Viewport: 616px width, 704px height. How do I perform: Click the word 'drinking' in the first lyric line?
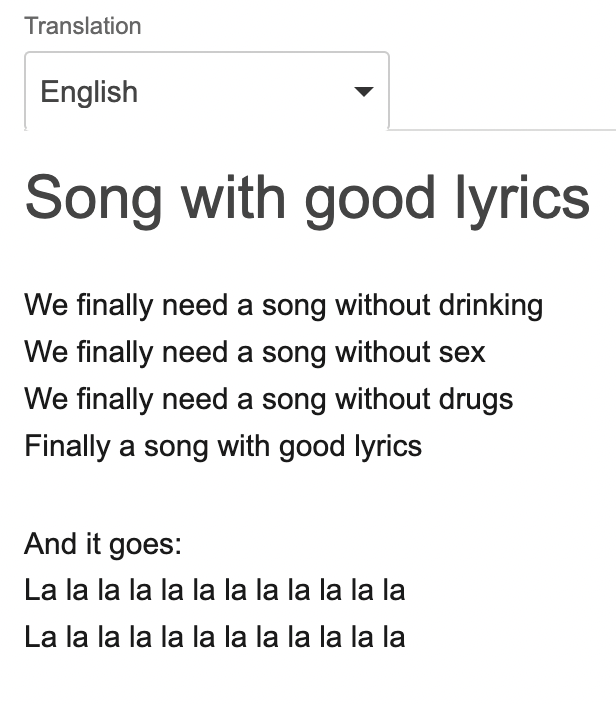[x=491, y=304]
